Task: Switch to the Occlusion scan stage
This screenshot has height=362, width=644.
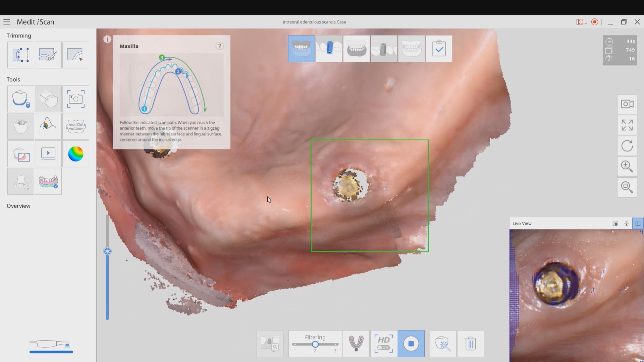Action: [412, 49]
